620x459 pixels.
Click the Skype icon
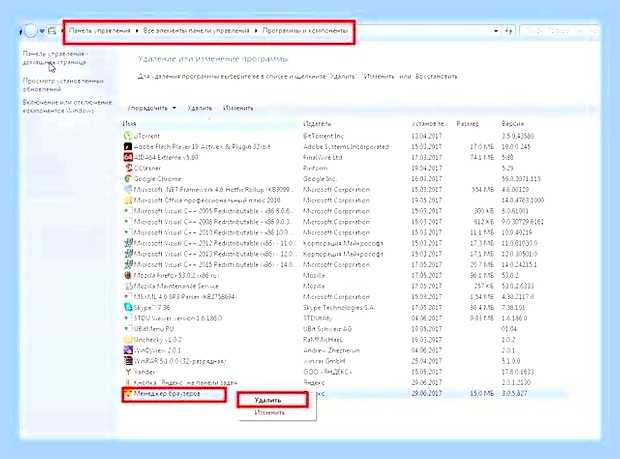point(128,307)
